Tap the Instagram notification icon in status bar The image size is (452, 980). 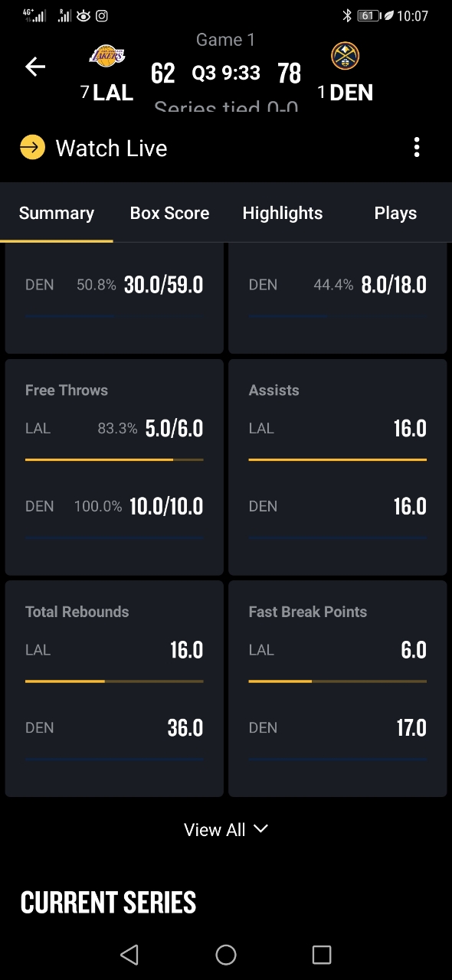(101, 15)
